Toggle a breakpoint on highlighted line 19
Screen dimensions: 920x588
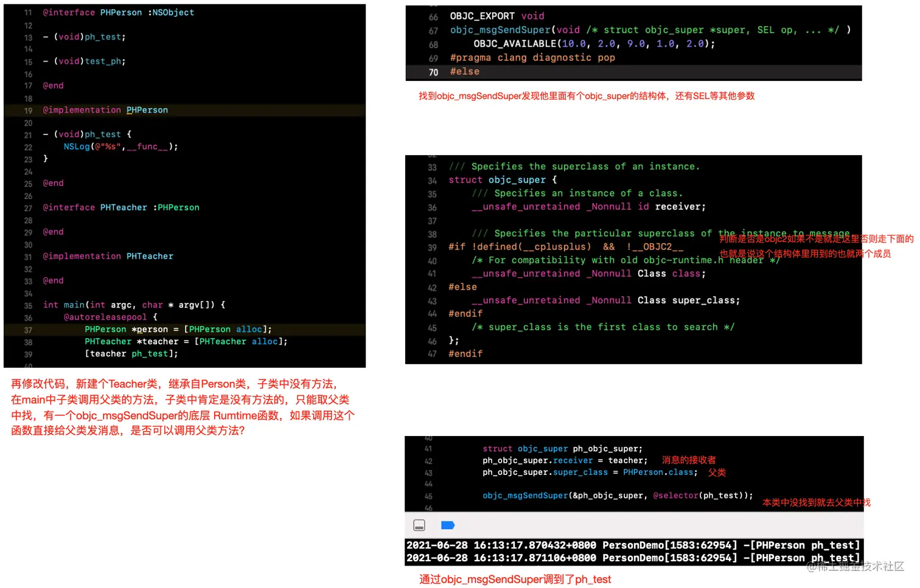[28, 110]
